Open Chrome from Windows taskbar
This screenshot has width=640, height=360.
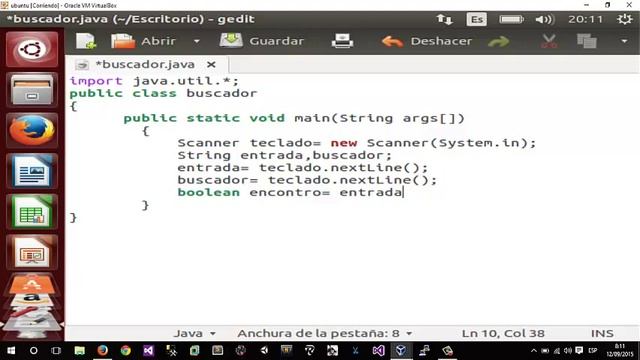[x=126, y=351]
